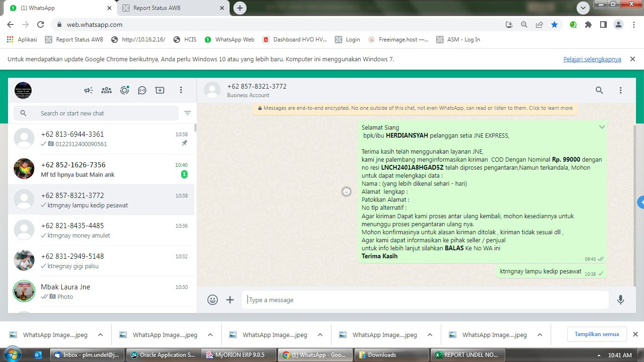Click Pelajari selengkapnya link
Viewport: 644px width, 362px height.
(592, 59)
